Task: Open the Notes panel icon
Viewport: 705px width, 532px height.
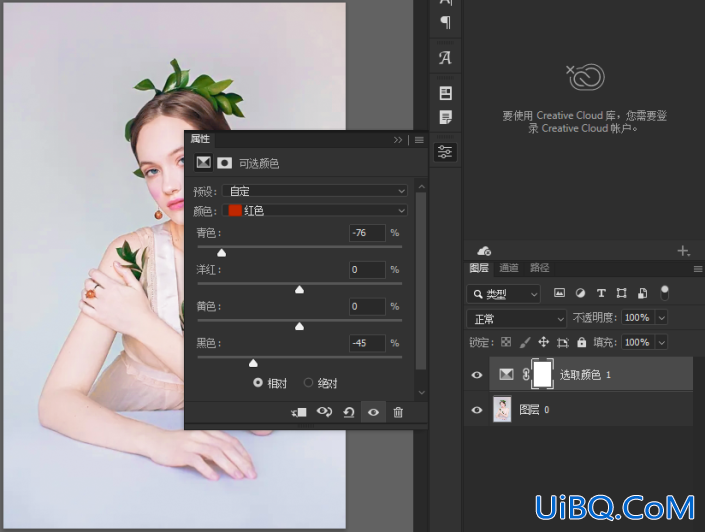Action: 445,117
